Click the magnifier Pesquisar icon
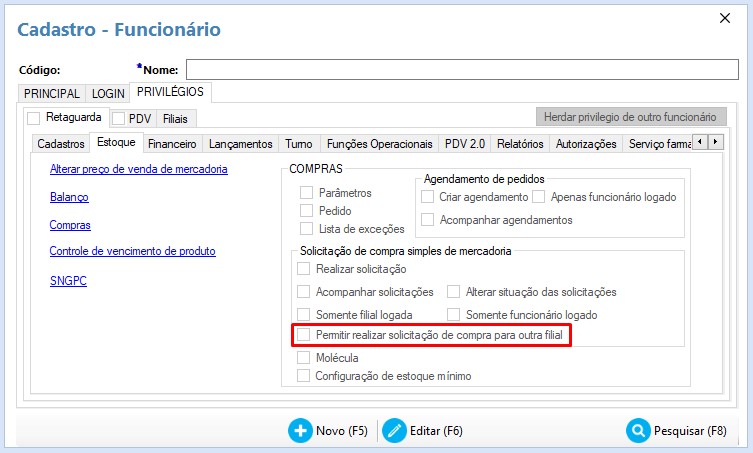 [x=638, y=431]
